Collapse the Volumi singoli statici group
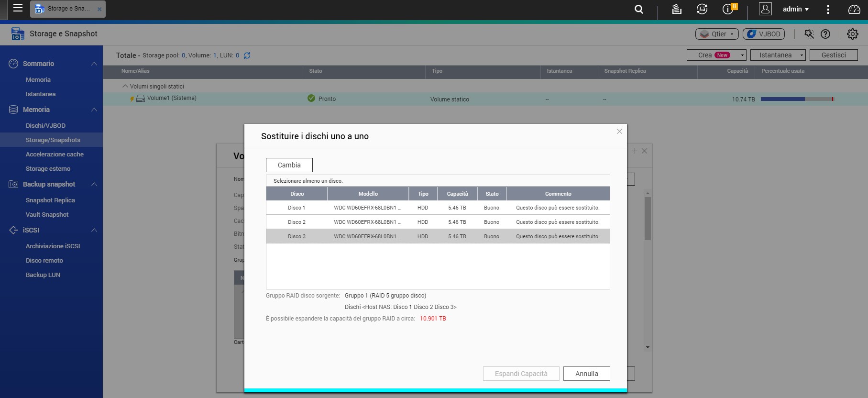This screenshot has width=868, height=398. (125, 87)
